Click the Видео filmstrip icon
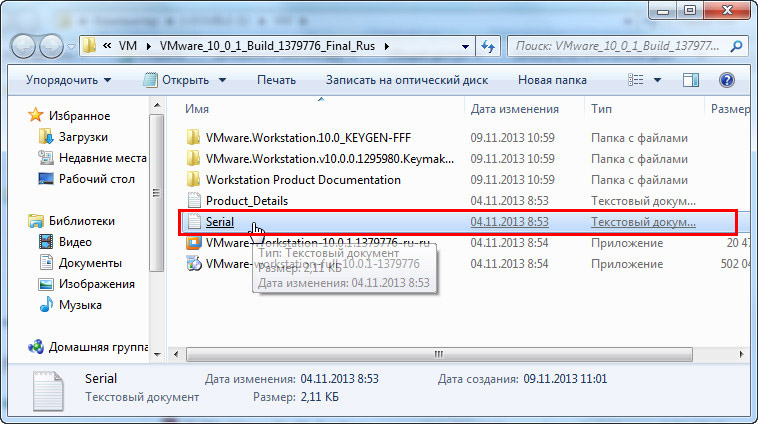Image resolution: width=758 pixels, height=424 pixels. coord(45,242)
